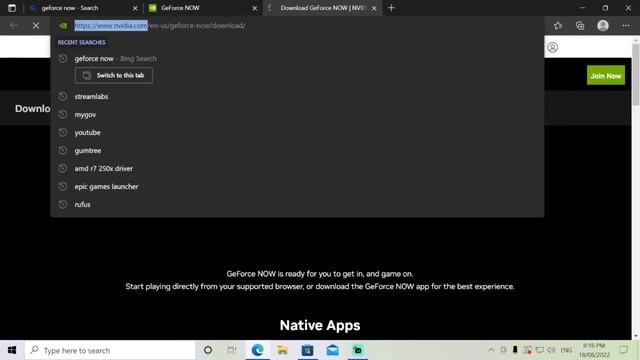Open the Edge settings and more menu
The height and width of the screenshot is (360, 640).
[x=626, y=26]
